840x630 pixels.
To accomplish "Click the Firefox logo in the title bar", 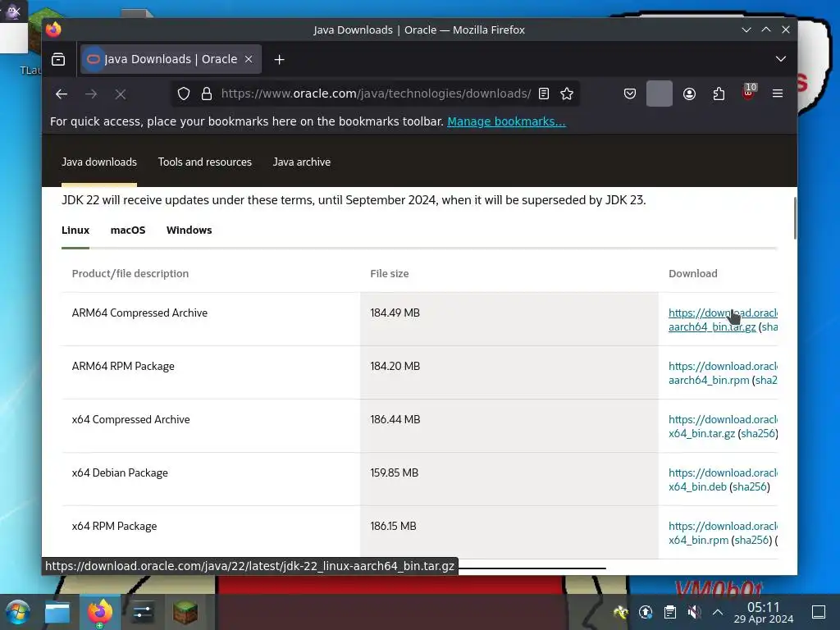I will (x=53, y=30).
